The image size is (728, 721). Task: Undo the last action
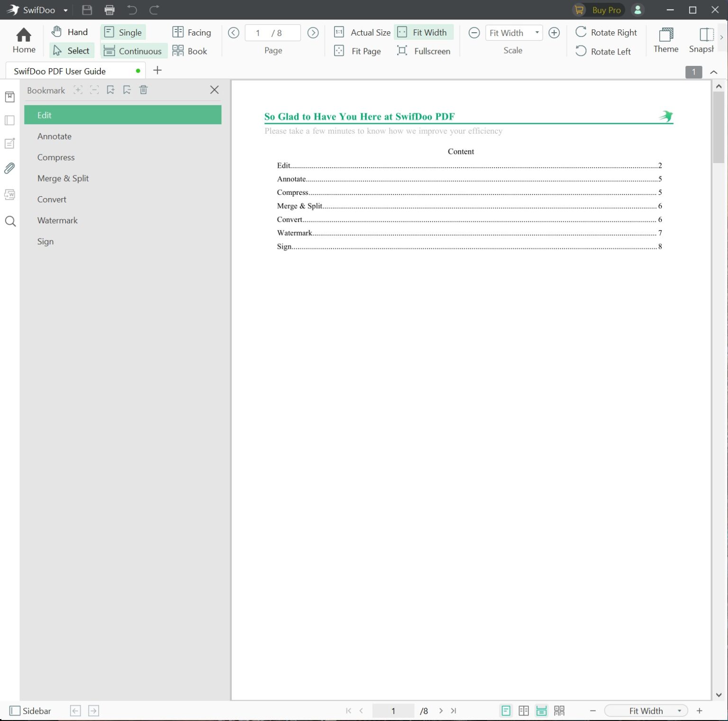click(x=132, y=10)
